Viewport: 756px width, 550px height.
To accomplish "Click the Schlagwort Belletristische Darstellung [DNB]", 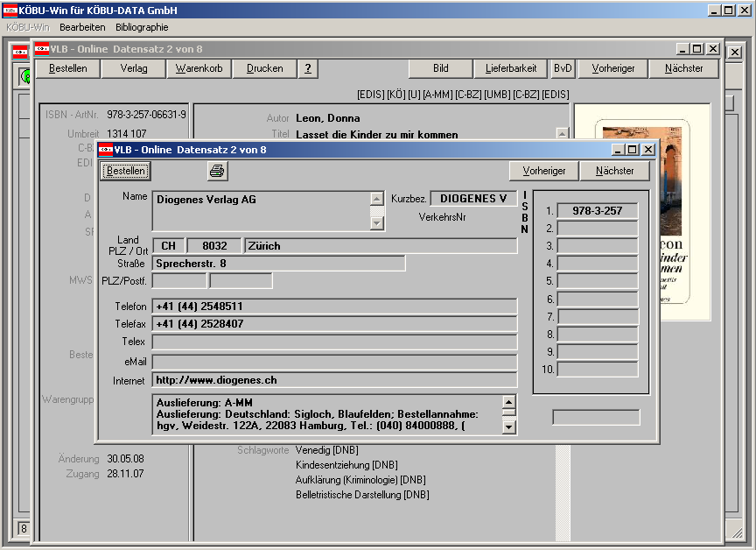I will (362, 495).
